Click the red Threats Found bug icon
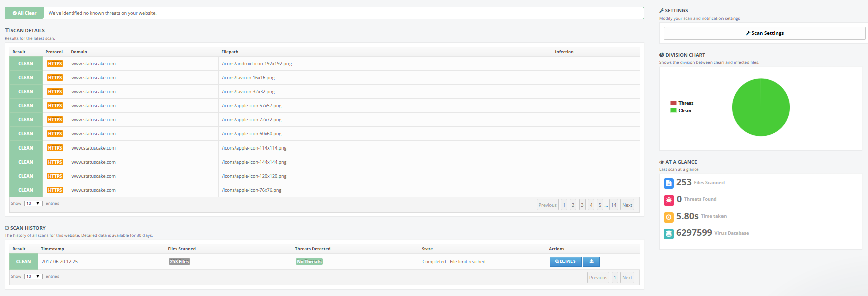 point(668,200)
